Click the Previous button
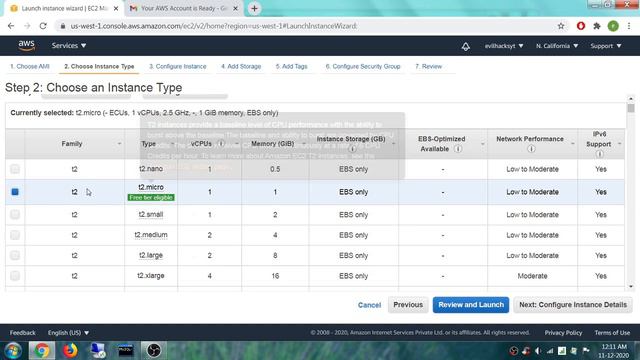Image resolution: width=640 pixels, height=360 pixels. tap(408, 305)
